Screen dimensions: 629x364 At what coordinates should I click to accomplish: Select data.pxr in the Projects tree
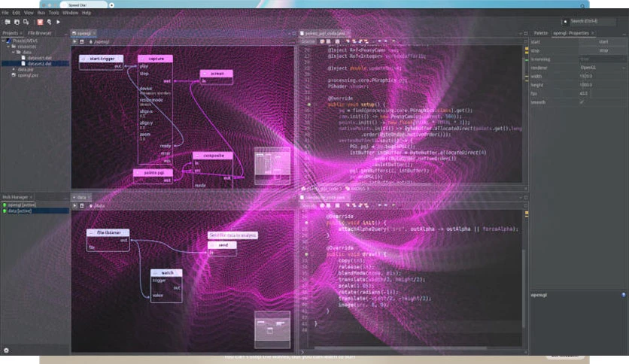26,69
